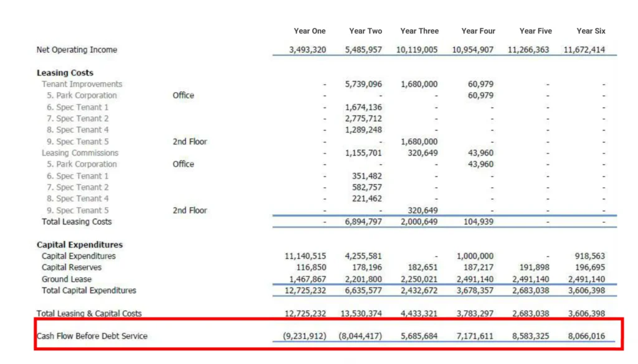Click the Total Capital Expenditures row label
The width and height of the screenshot is (638, 364).
(x=88, y=291)
